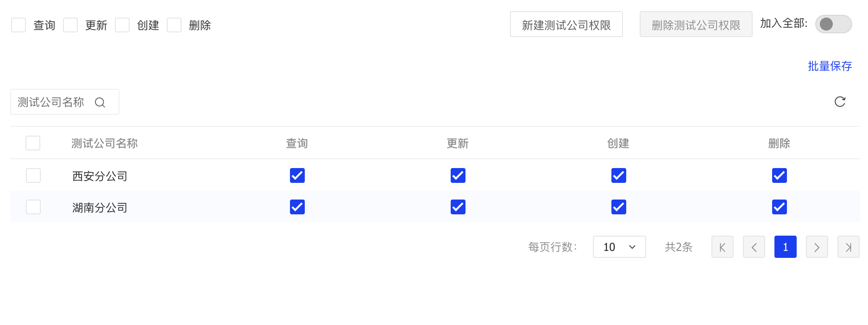Image resolution: width=868 pixels, height=325 pixels.
Task: Click the refresh icon above the table
Action: (x=840, y=102)
